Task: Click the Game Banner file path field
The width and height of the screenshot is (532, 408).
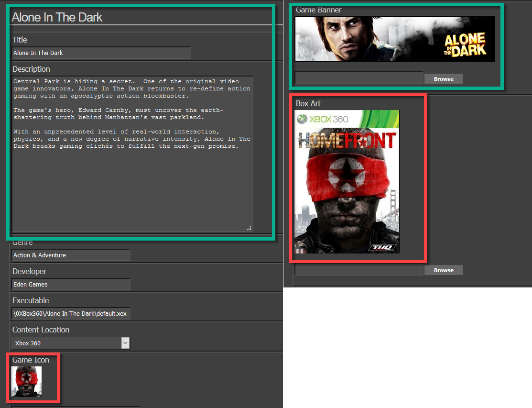Action: coord(359,78)
